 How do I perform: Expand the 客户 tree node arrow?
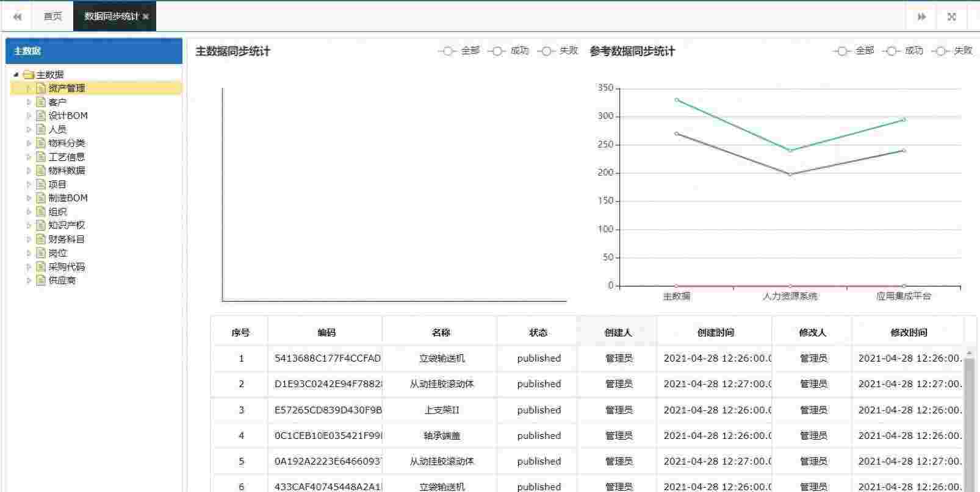(29, 102)
